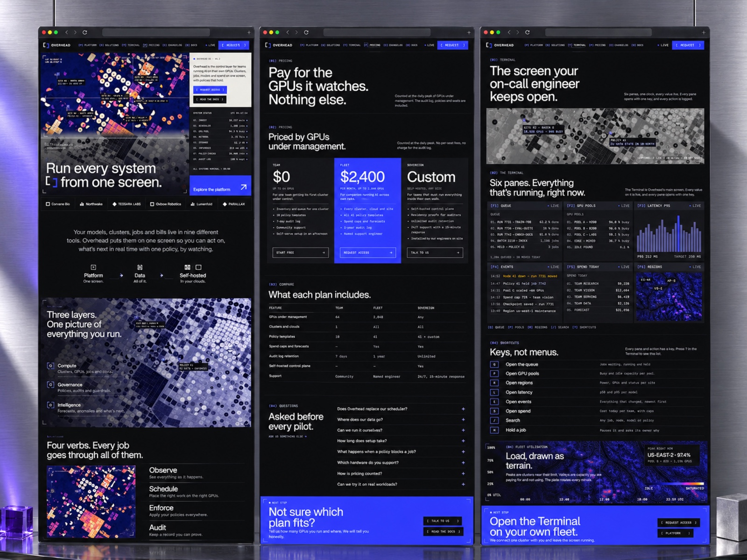Click Data icon above 'All of it'
The width and height of the screenshot is (747, 560).
[140, 267]
